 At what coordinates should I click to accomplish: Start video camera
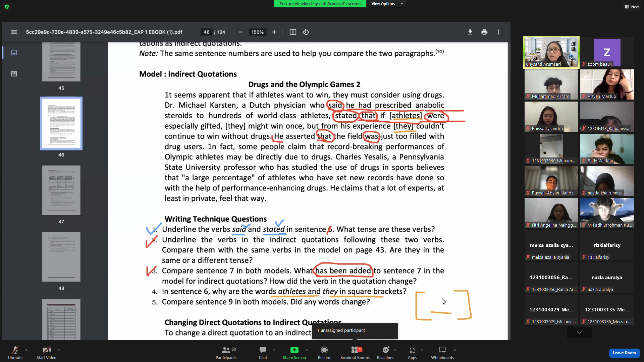(46, 353)
